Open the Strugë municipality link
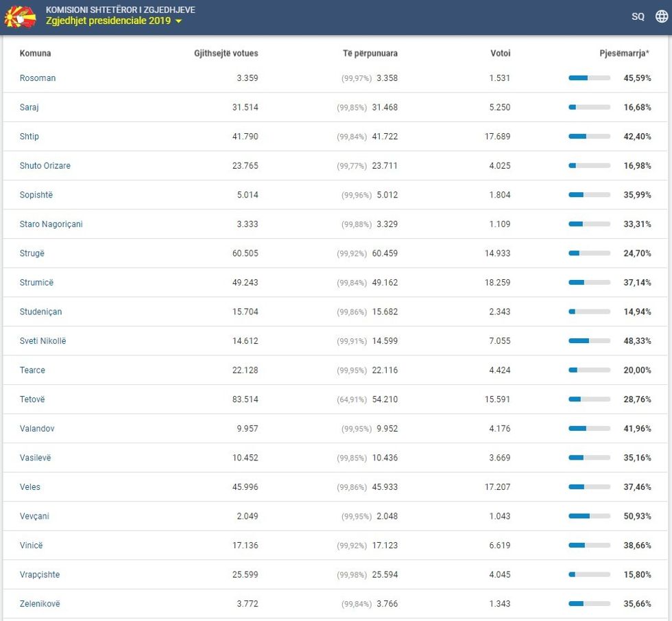The width and height of the screenshot is (672, 621). (x=32, y=254)
